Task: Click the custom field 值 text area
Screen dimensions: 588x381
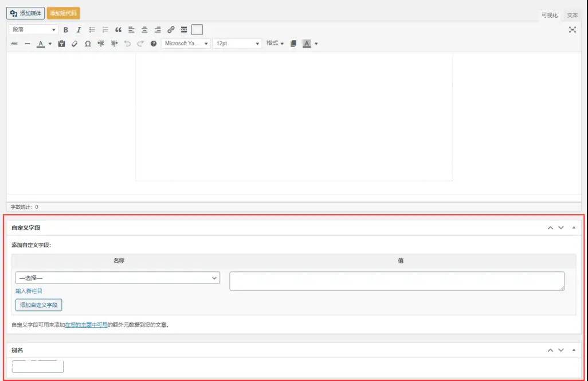Action: click(x=397, y=281)
